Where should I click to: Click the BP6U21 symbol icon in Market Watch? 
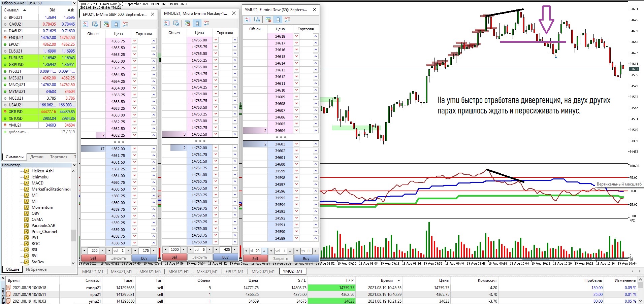5,18
